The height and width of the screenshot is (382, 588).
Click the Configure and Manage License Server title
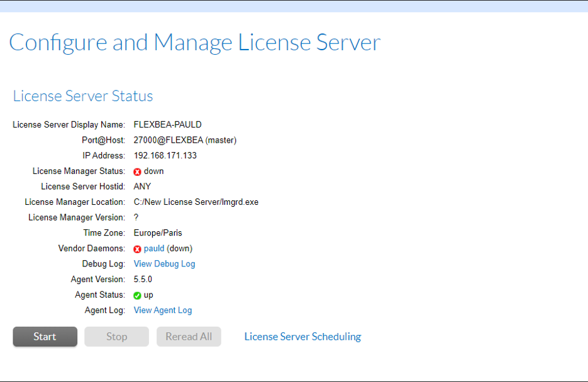coord(194,42)
